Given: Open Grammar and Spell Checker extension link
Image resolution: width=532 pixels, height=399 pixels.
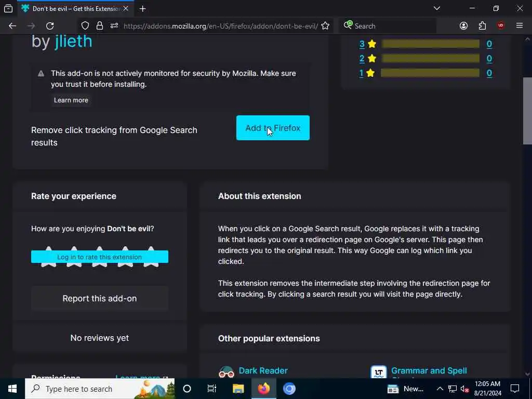Looking at the screenshot, I should (x=429, y=370).
